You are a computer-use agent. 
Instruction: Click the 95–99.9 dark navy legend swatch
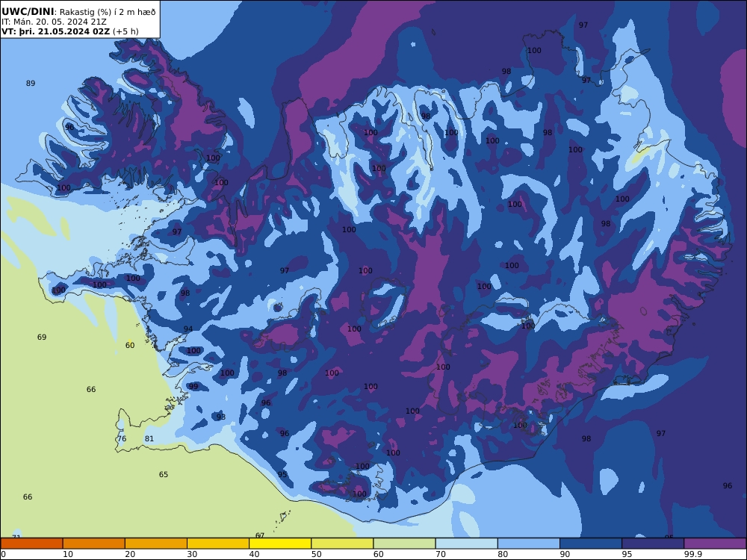point(653,544)
